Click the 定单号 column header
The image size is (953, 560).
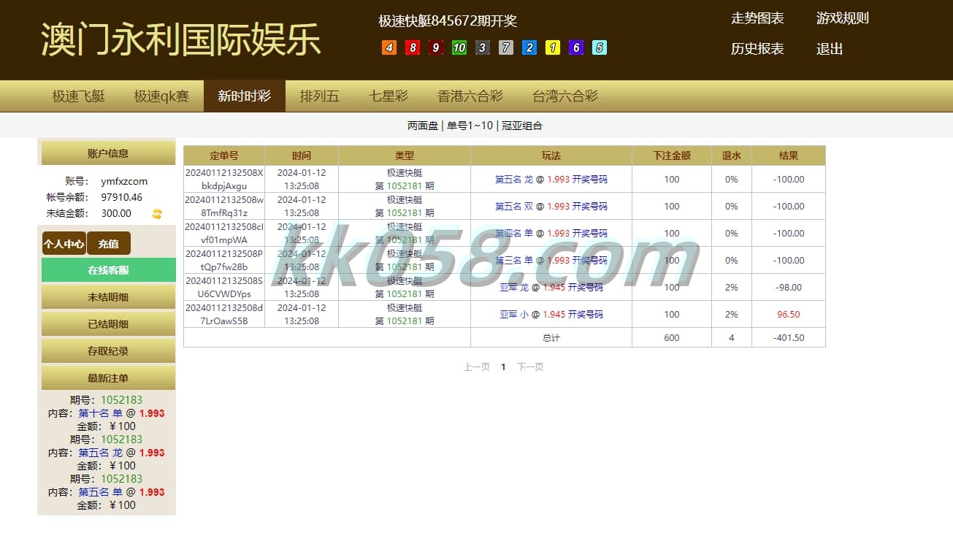coord(224,156)
